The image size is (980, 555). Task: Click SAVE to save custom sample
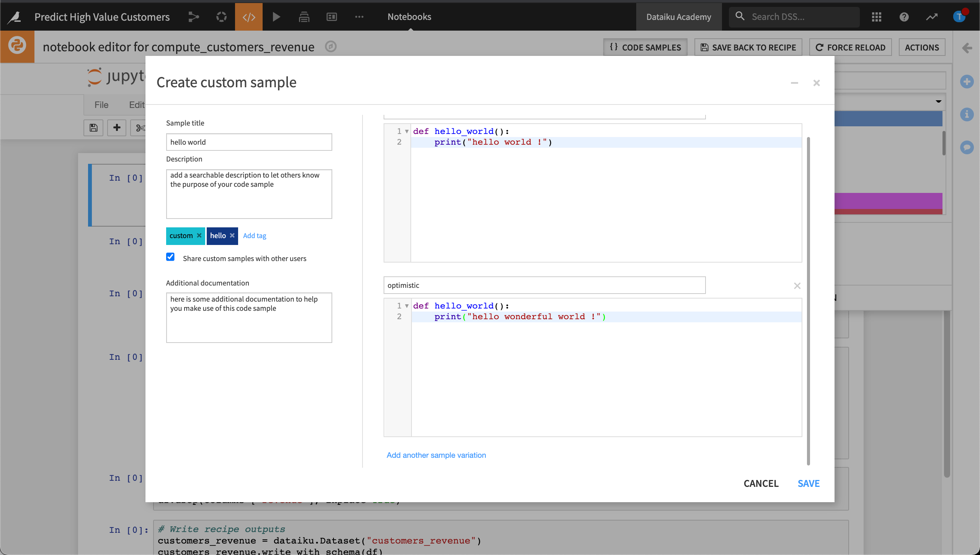(x=808, y=483)
